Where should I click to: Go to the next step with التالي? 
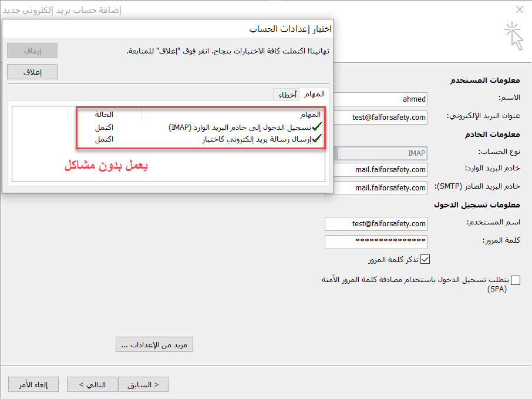(92, 385)
